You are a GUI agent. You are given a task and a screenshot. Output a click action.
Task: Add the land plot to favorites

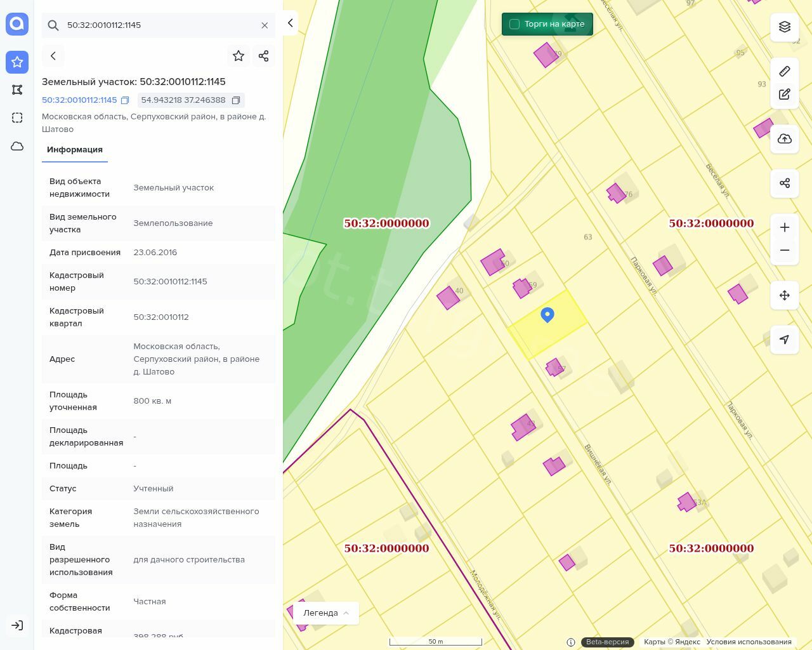tap(239, 56)
